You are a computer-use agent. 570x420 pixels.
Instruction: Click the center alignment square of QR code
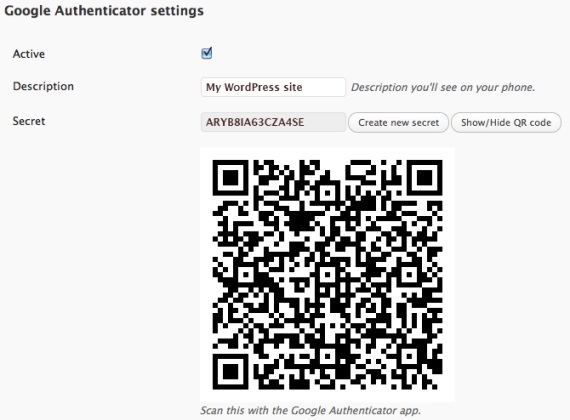click(328, 275)
